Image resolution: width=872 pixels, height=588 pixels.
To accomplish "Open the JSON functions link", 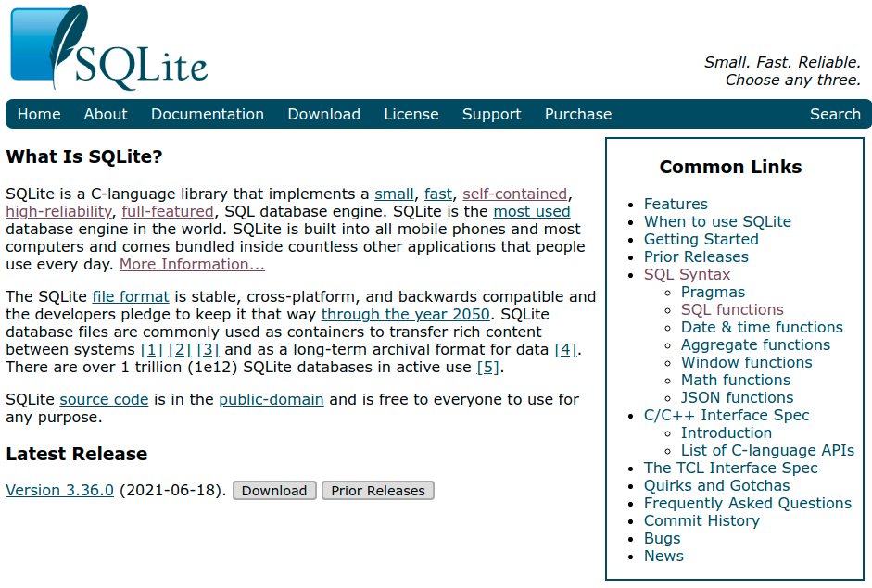I will pos(738,398).
